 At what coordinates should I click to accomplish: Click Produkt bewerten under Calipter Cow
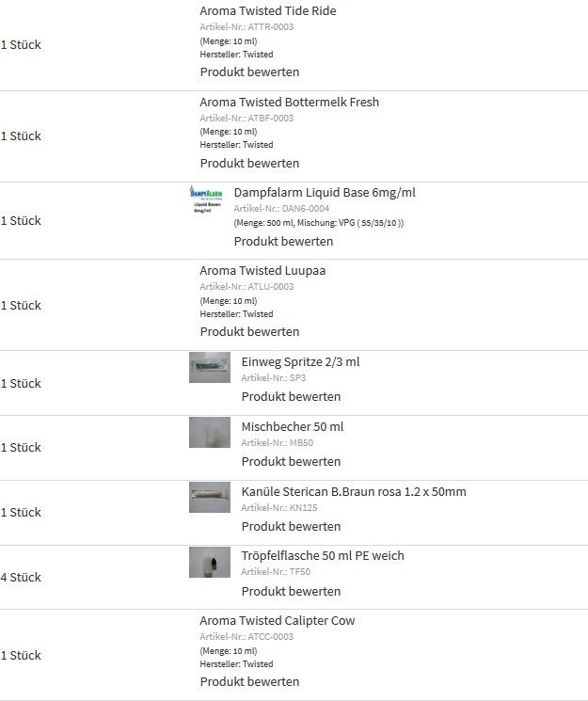coord(249,682)
